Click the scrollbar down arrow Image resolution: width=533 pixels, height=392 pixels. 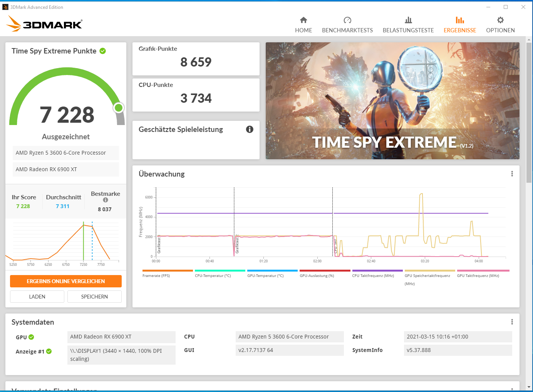529,387
